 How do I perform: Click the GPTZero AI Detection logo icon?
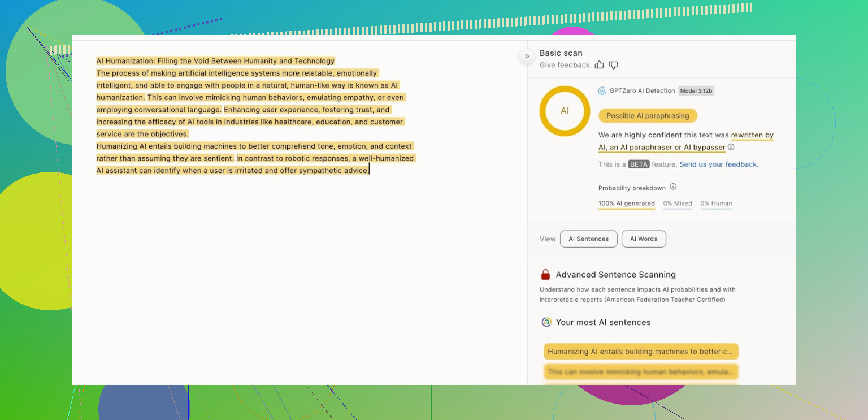coord(602,91)
